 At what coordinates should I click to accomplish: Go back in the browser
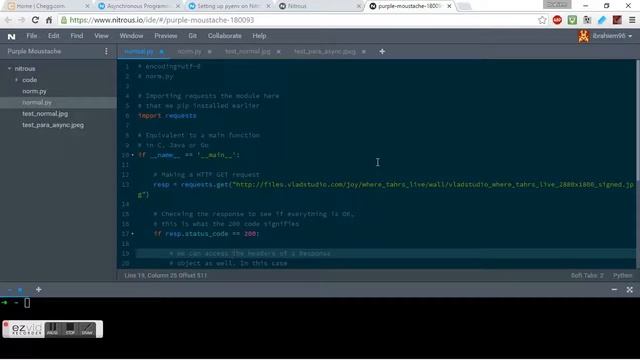point(8,20)
